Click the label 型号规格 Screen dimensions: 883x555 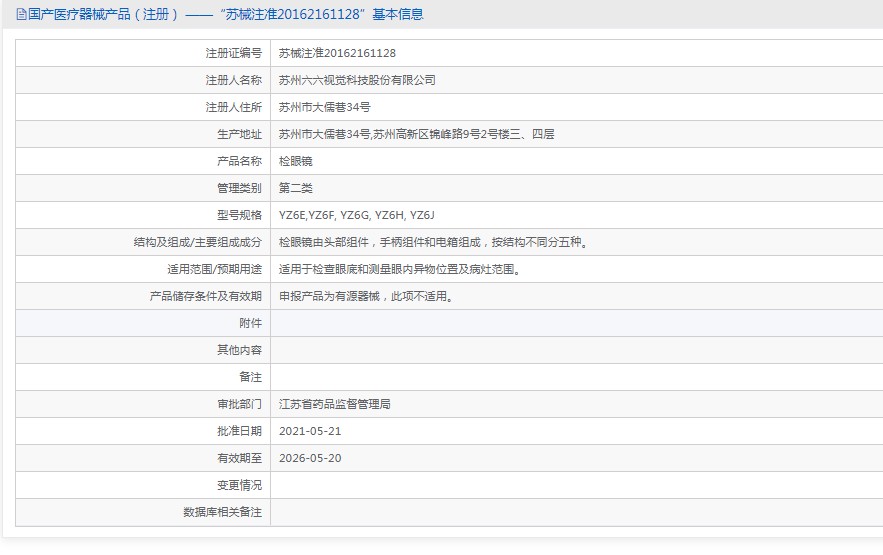click(239, 215)
